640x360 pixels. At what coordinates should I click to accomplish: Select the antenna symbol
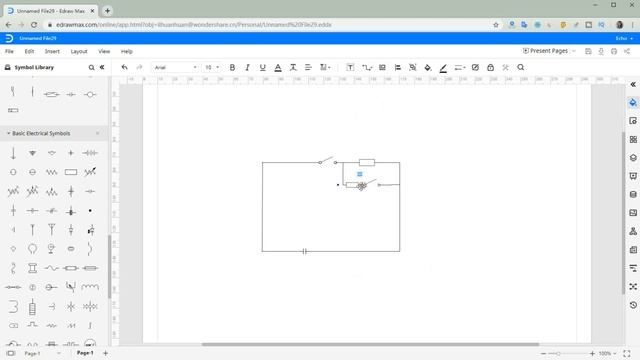51,230
